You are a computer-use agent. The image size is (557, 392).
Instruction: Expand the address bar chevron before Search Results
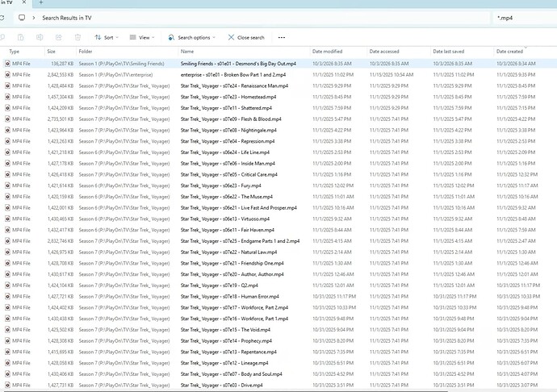(x=33, y=18)
